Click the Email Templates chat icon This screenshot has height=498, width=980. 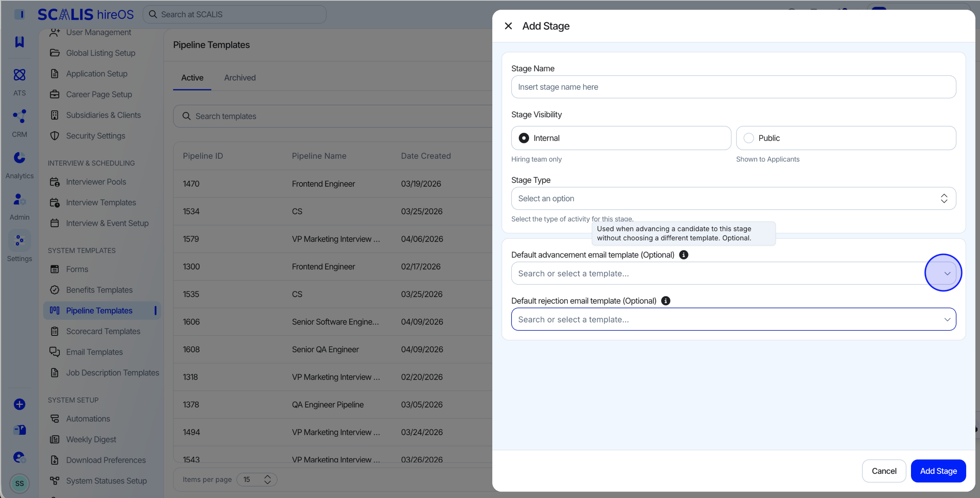[55, 352]
